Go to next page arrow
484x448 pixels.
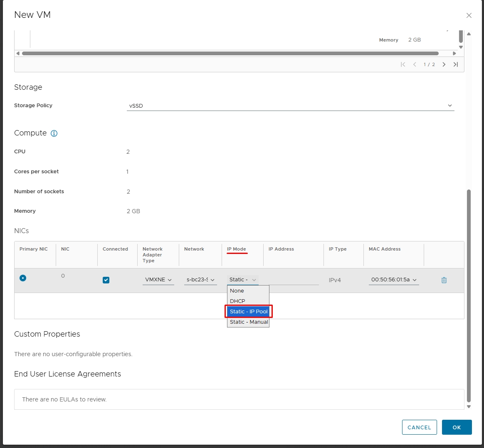(x=444, y=64)
